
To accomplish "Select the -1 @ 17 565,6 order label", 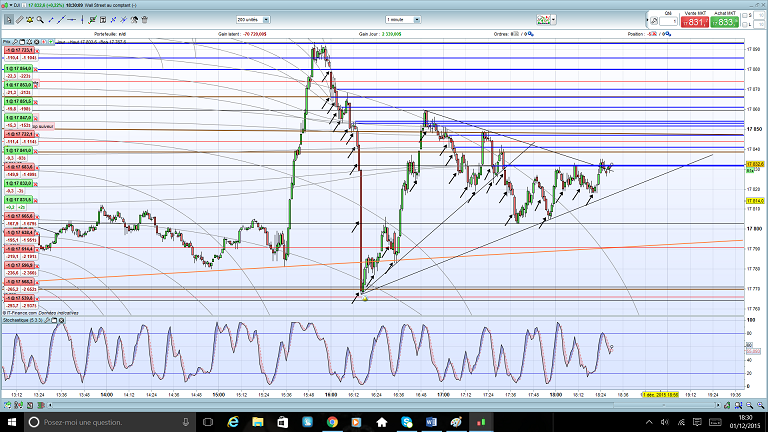I will (20, 215).
